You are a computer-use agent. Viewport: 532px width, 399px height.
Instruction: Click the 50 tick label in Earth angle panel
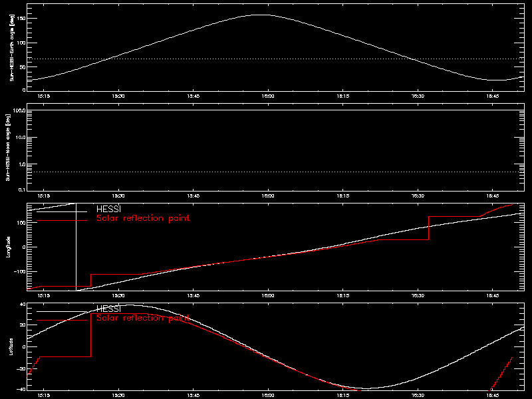coord(23,67)
